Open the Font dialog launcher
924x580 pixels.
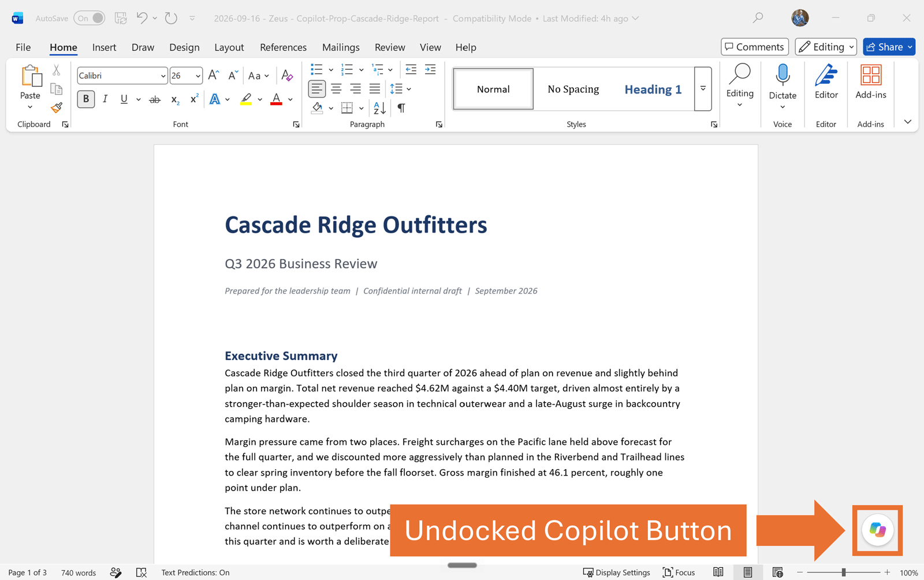point(296,124)
